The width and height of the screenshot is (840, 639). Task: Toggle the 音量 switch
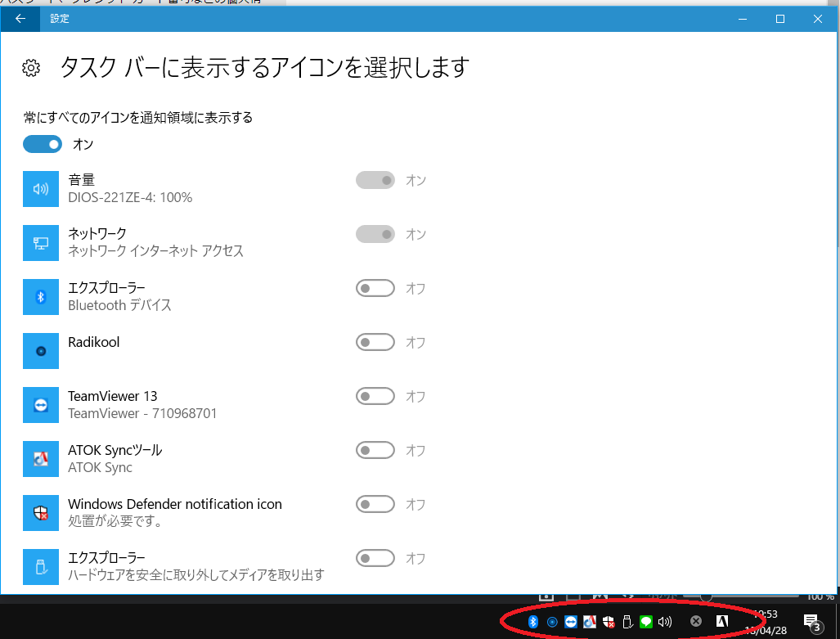point(375,180)
